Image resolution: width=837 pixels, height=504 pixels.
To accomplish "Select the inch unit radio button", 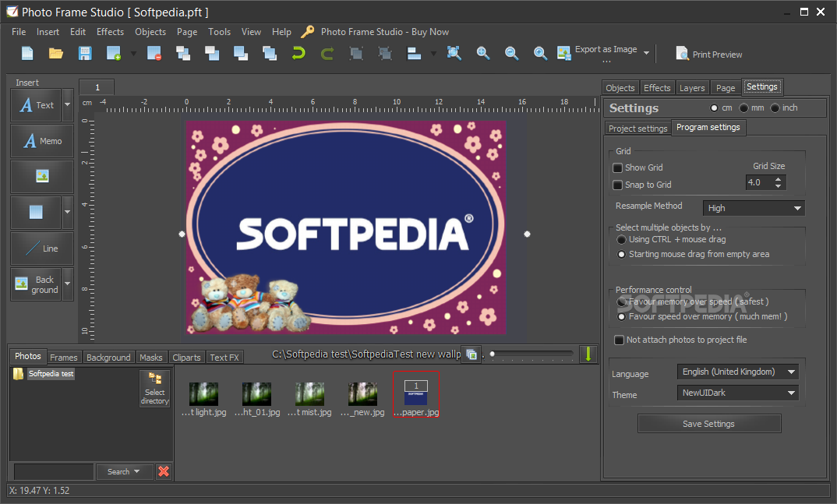I will [x=775, y=108].
